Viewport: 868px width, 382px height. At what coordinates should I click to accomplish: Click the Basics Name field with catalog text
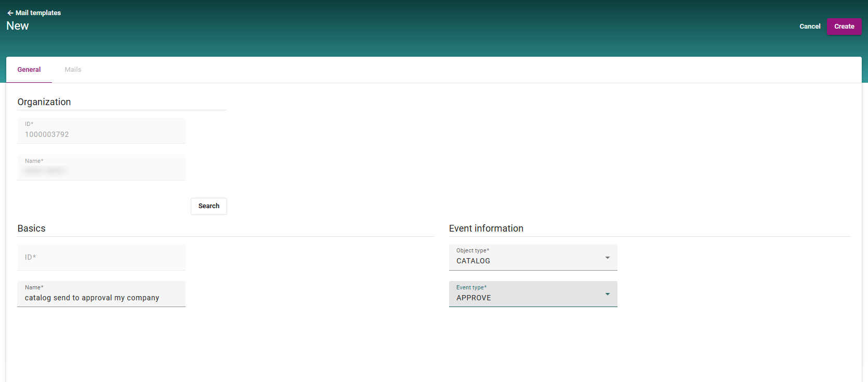pyautogui.click(x=101, y=295)
